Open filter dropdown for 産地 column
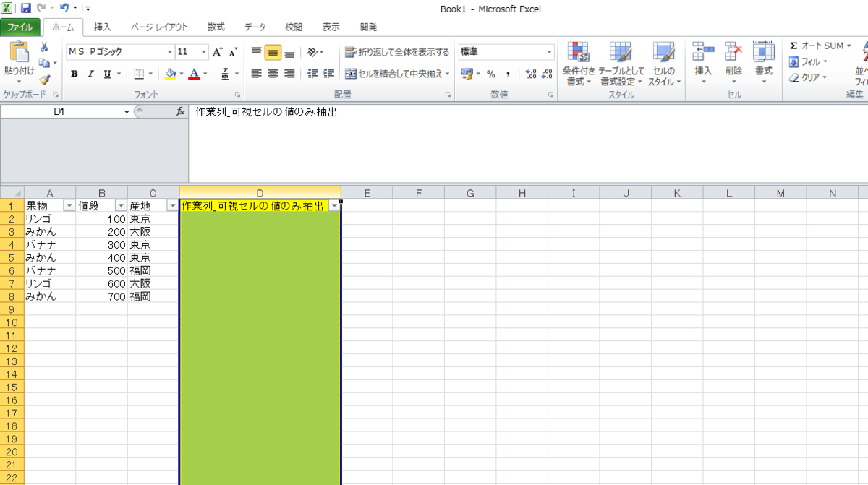The image size is (868, 485). (x=172, y=206)
